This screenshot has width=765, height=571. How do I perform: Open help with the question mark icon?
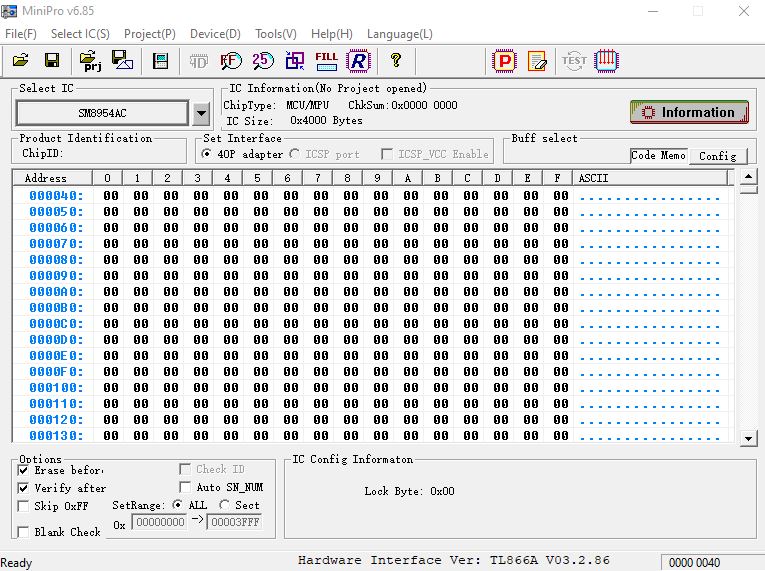click(396, 61)
